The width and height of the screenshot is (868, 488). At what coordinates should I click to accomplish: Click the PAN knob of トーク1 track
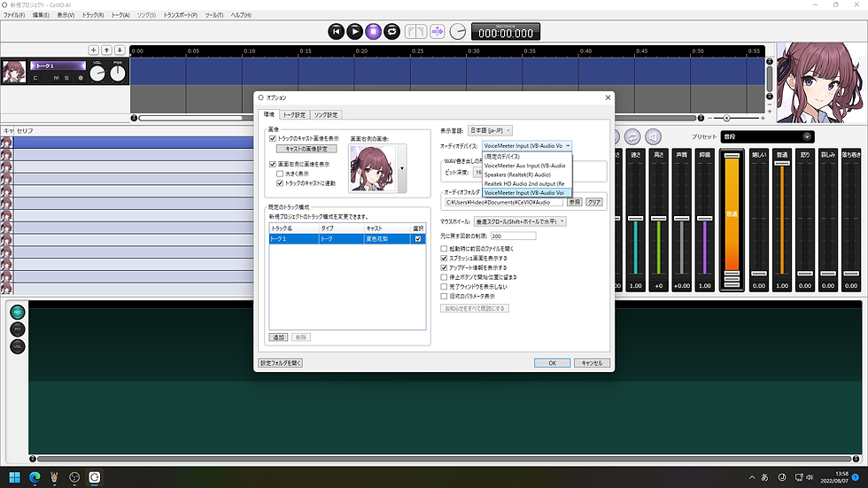[x=118, y=73]
